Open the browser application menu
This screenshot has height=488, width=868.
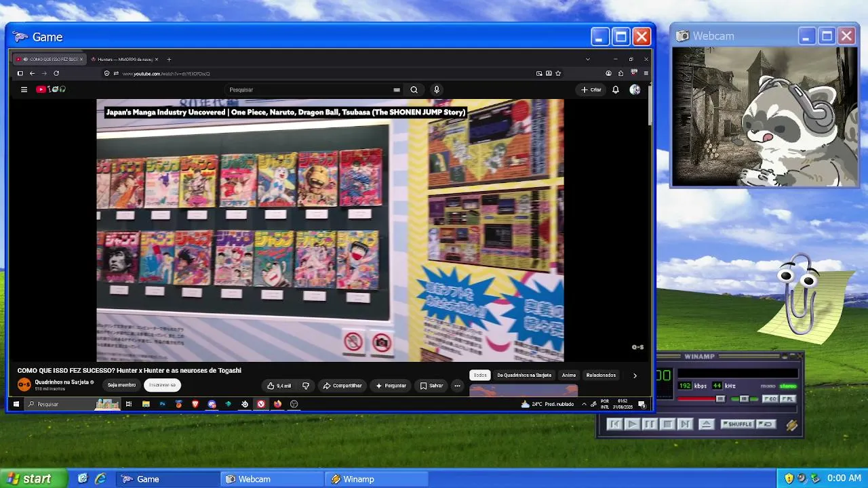[646, 73]
